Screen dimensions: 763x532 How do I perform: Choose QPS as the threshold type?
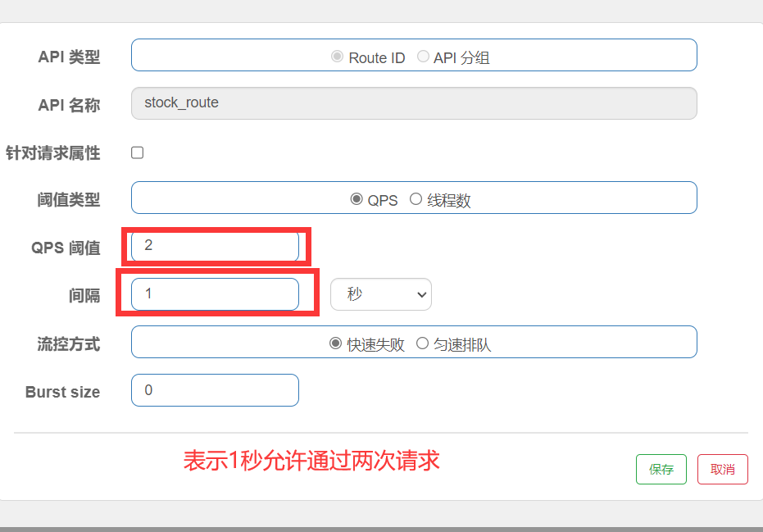point(357,199)
